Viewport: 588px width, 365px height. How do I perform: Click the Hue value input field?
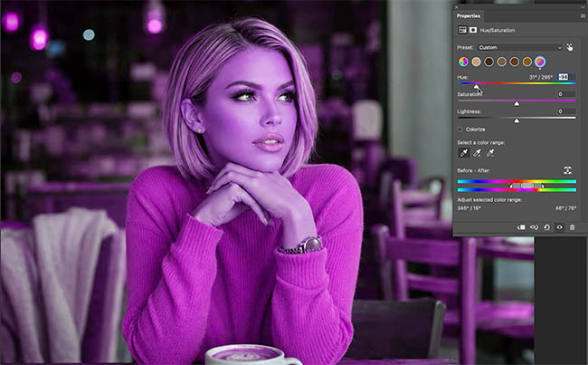tap(566, 77)
